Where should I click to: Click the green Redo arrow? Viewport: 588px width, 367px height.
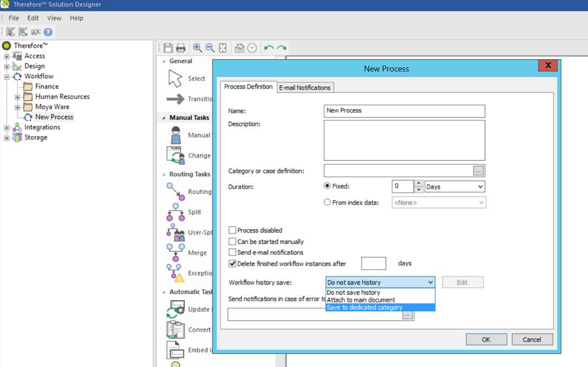coord(282,48)
